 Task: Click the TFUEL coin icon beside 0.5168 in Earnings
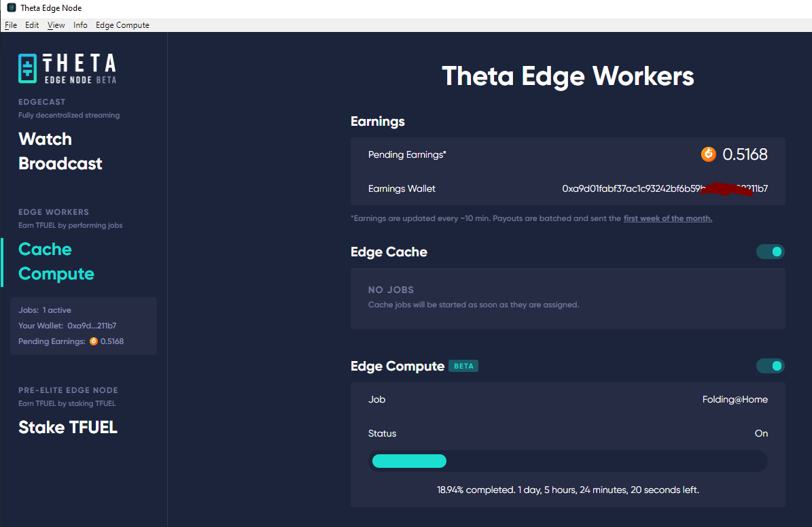(x=709, y=154)
